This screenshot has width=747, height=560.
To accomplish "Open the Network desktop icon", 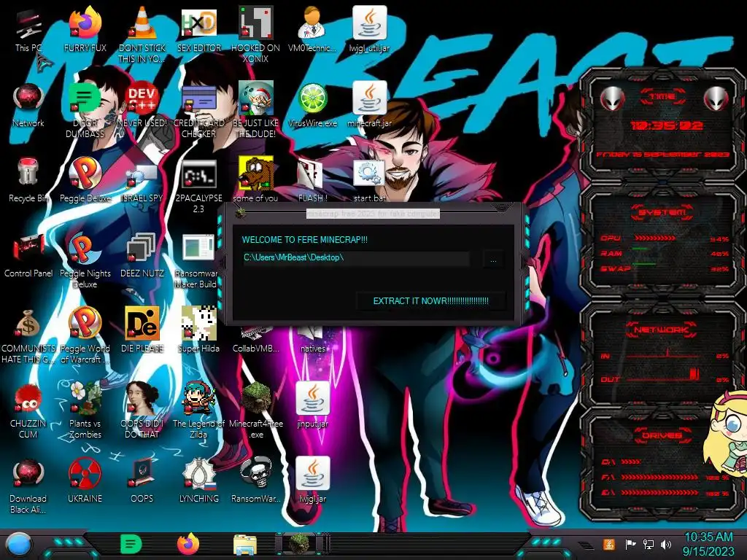I will point(28,98).
